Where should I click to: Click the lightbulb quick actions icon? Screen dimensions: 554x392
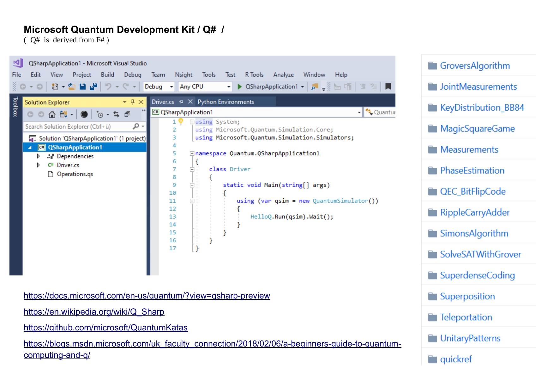[181, 121]
